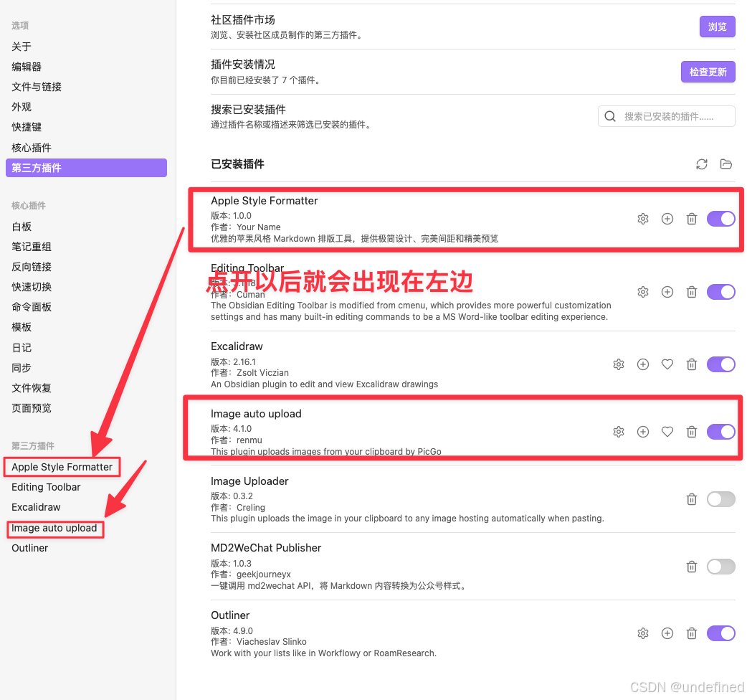Open settings for Image auto upload

point(618,432)
